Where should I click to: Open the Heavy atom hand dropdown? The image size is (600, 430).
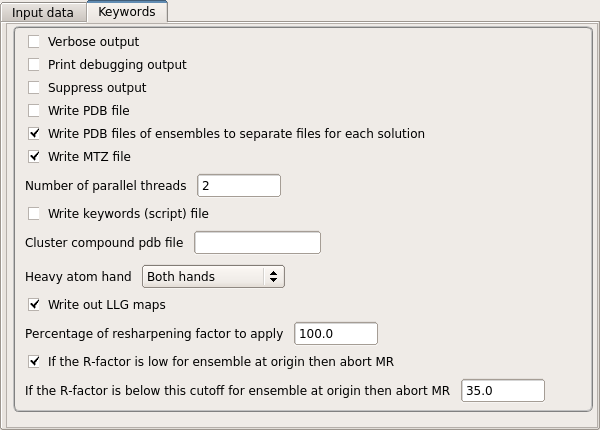[214, 276]
